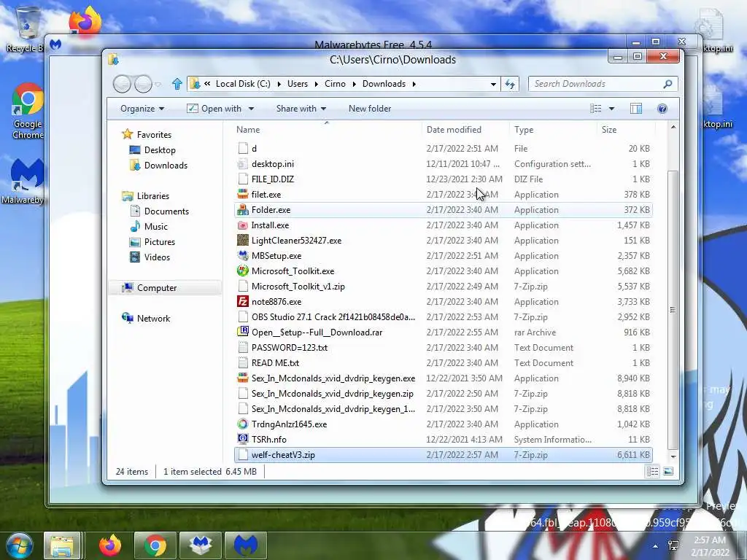The height and width of the screenshot is (560, 747).
Task: Select Install.exe file icon
Action: [x=243, y=225]
